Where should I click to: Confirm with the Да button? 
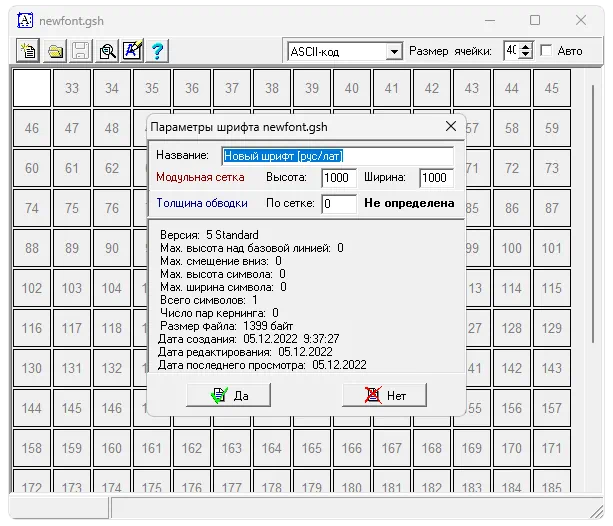(x=228, y=395)
